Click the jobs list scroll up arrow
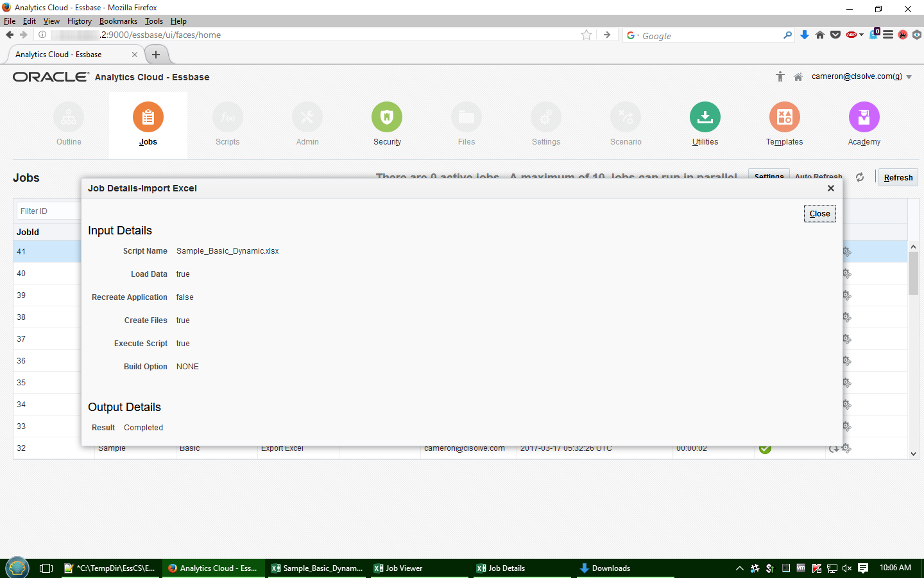The image size is (924, 578). click(914, 247)
